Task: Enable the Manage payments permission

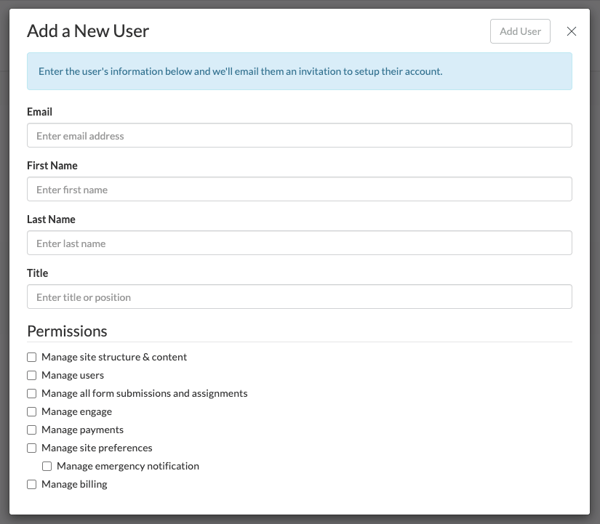Action: pos(32,430)
